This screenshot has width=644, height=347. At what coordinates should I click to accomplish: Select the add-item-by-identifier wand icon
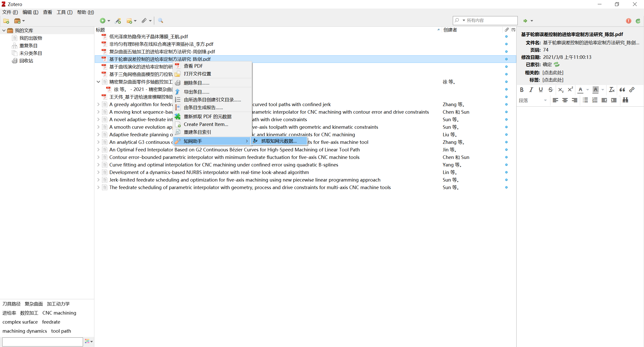point(118,21)
